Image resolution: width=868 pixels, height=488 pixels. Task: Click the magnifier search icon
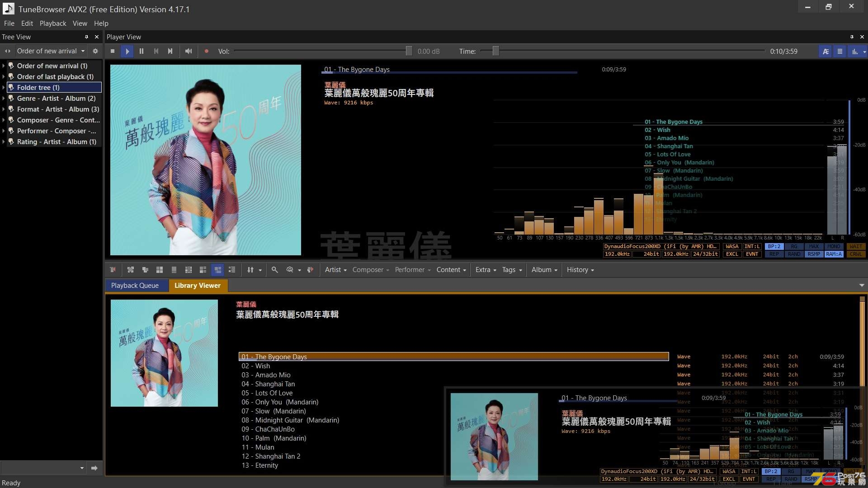coord(274,270)
